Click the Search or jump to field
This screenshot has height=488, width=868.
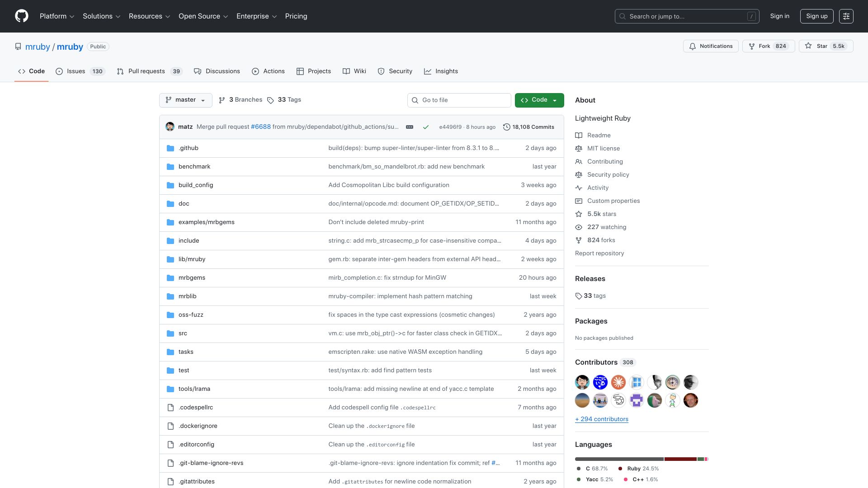click(687, 16)
